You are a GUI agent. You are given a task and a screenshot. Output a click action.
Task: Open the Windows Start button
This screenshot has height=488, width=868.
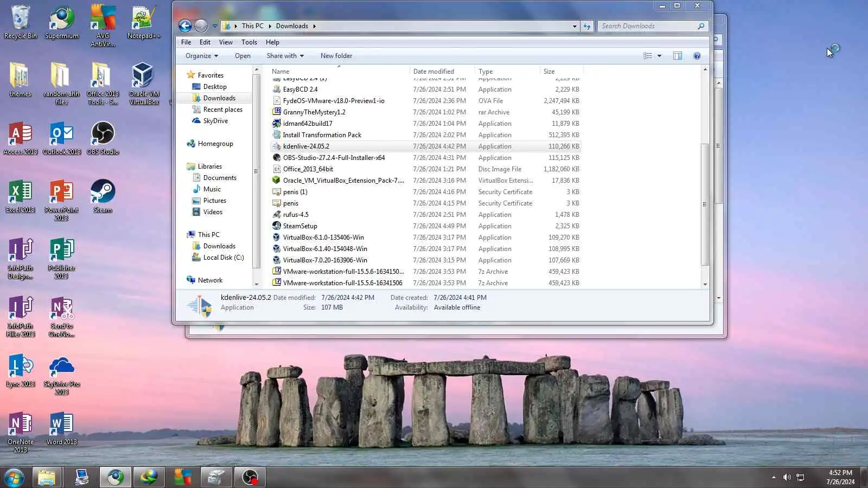pos(14,478)
